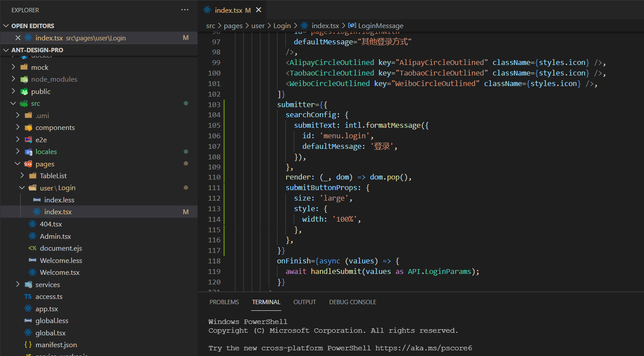Select the OUTPUT panel tab
This screenshot has width=644, height=356.
pyautogui.click(x=305, y=302)
